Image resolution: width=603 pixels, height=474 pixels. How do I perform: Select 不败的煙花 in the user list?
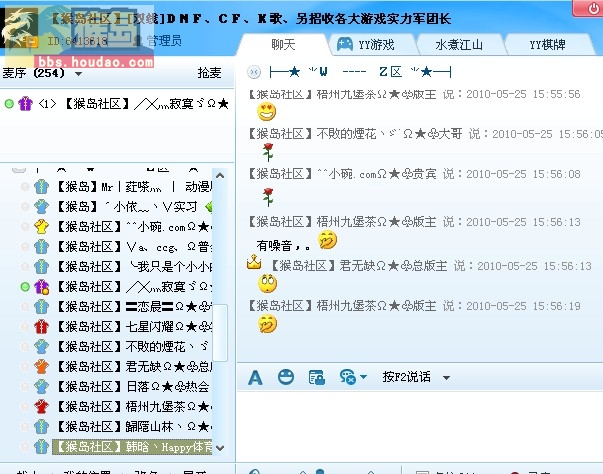click(x=132, y=347)
